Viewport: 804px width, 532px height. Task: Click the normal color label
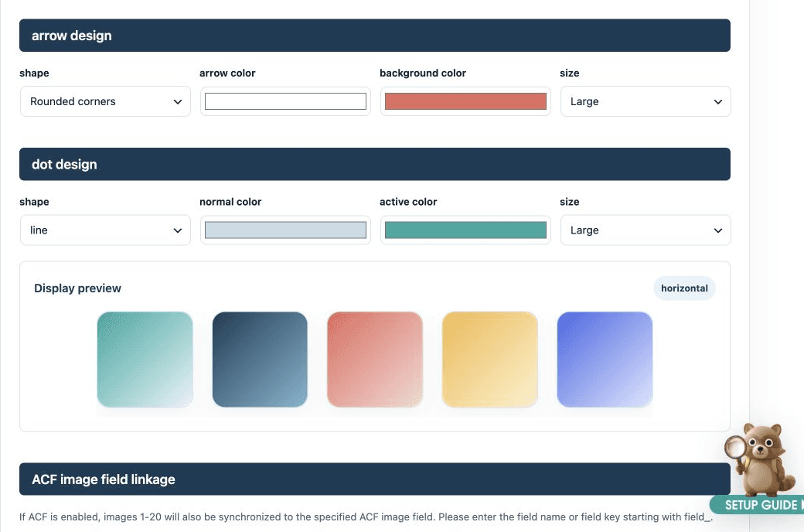click(230, 202)
